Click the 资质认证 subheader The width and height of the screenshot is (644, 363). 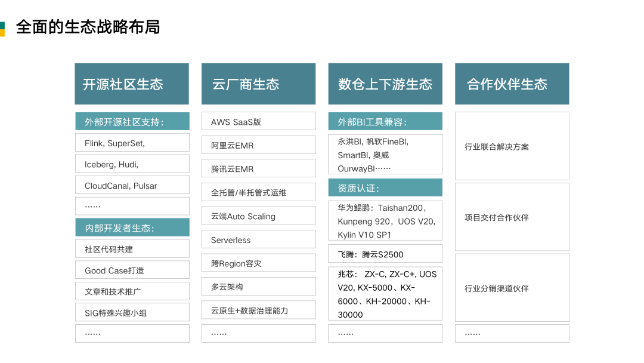coord(385,187)
